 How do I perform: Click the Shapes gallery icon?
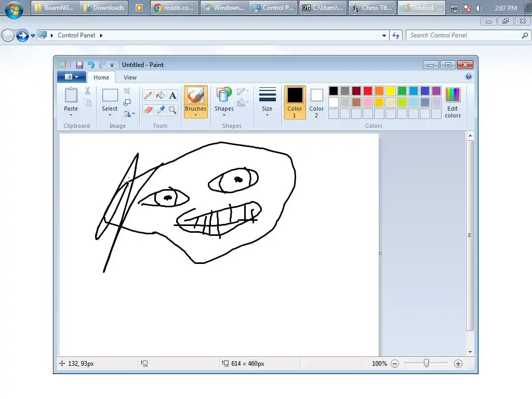224,95
